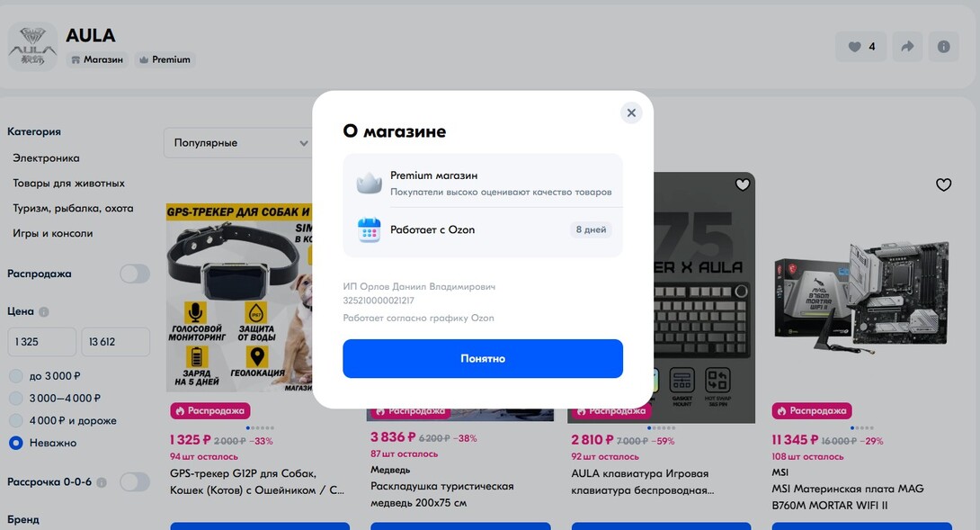Click info icon beside 'Рассрочка 0-0-6'
Image resolution: width=980 pixels, height=530 pixels.
tap(102, 482)
